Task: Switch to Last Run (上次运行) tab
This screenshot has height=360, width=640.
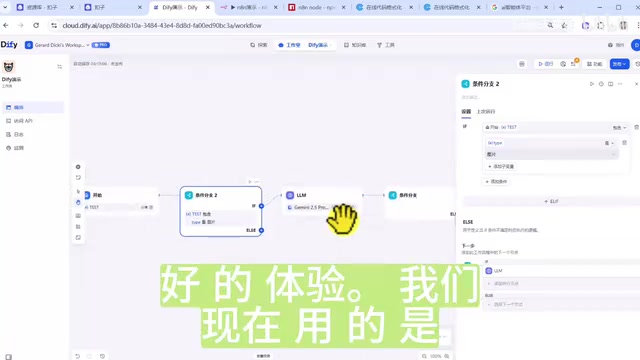Action: coord(486,111)
